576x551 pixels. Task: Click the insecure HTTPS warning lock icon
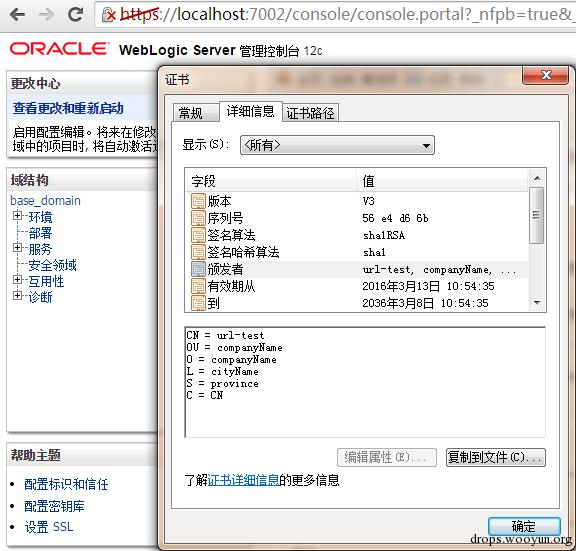pos(108,15)
